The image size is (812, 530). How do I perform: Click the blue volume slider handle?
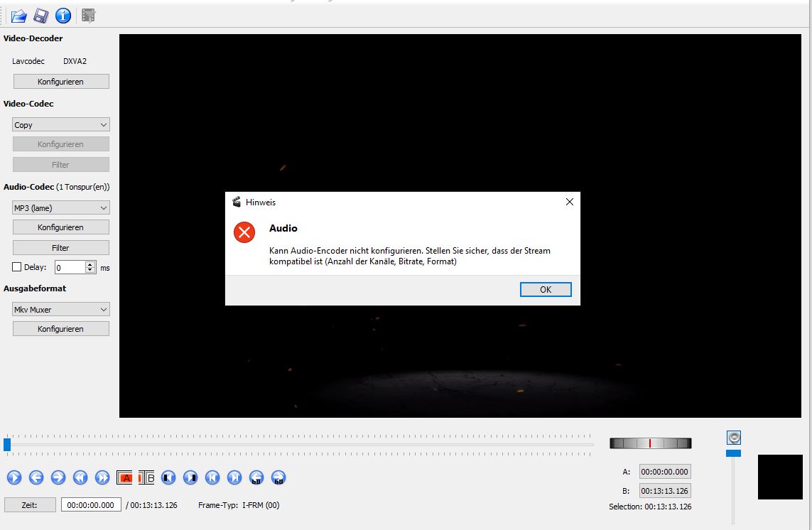click(733, 453)
